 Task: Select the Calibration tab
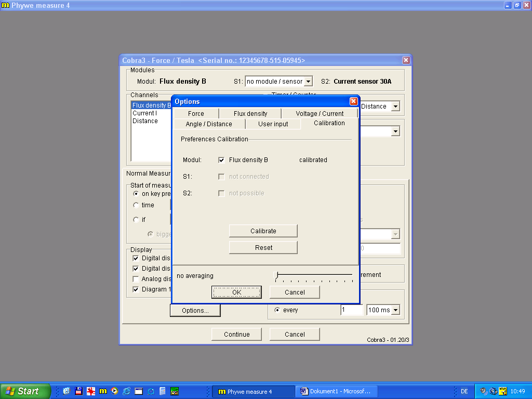point(329,123)
